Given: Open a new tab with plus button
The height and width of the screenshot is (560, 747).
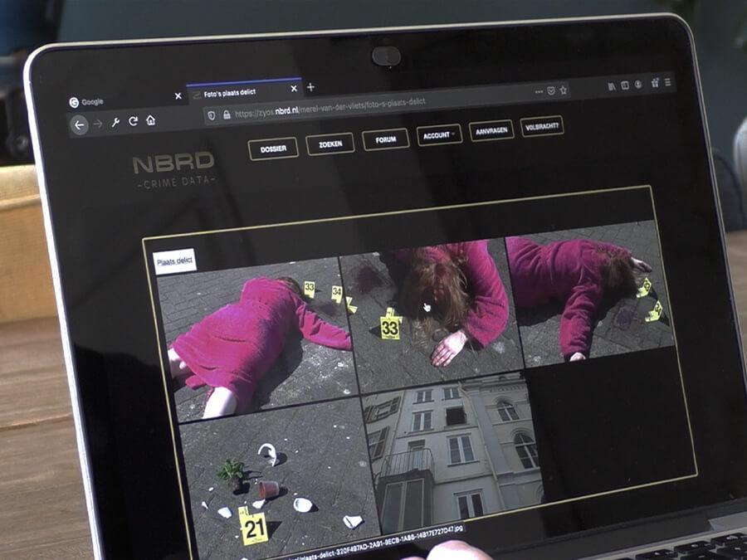Looking at the screenshot, I should 310,87.
